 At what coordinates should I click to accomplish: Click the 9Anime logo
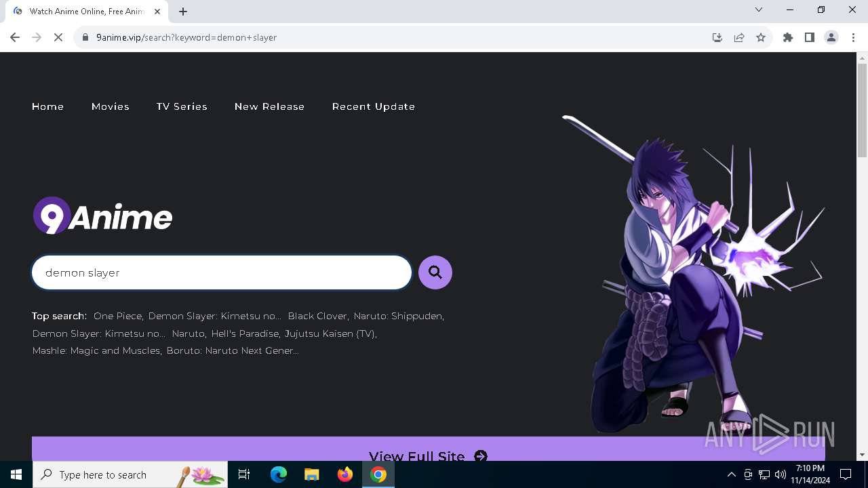pos(102,216)
